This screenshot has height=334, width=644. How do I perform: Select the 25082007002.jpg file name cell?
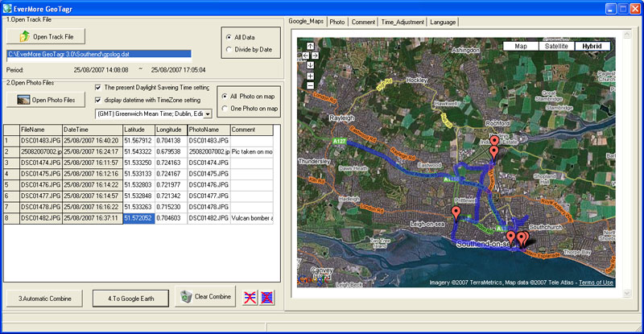click(41, 151)
